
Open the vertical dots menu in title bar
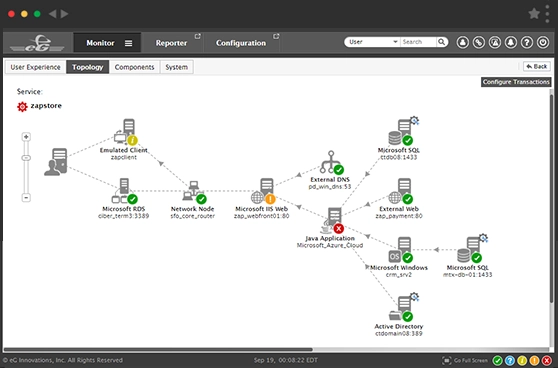(x=547, y=14)
